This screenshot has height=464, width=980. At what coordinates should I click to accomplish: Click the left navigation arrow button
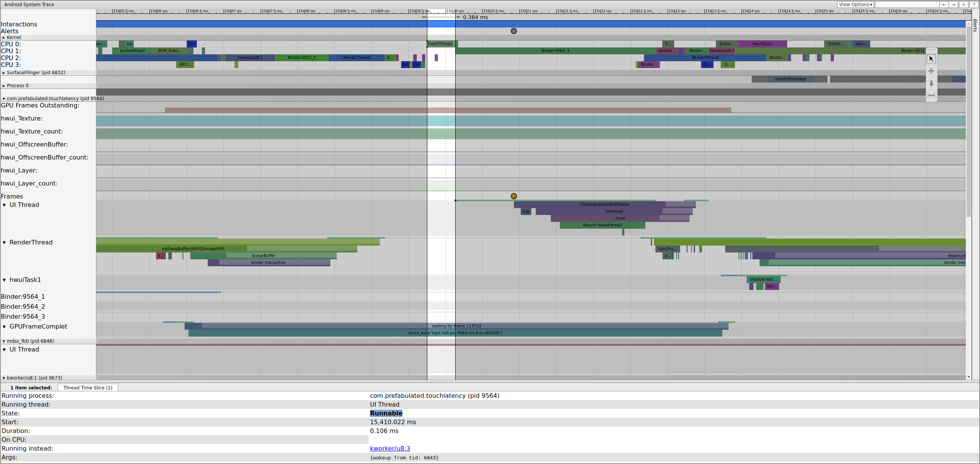point(944,4)
